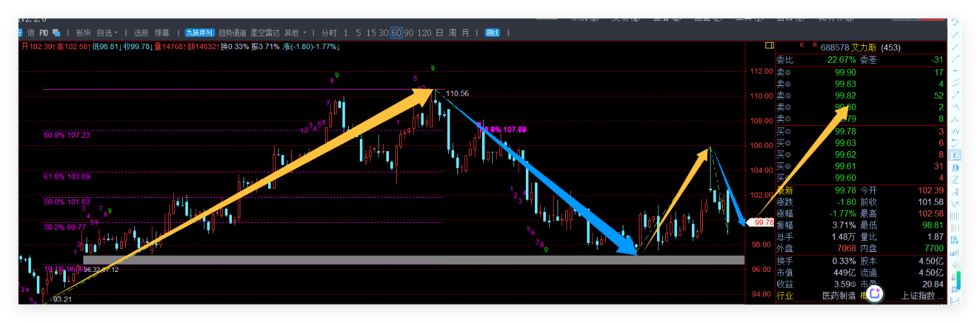The width and height of the screenshot is (980, 323).
Task: Click the 今开 102.39 open value
Action: pyautogui.click(x=930, y=190)
